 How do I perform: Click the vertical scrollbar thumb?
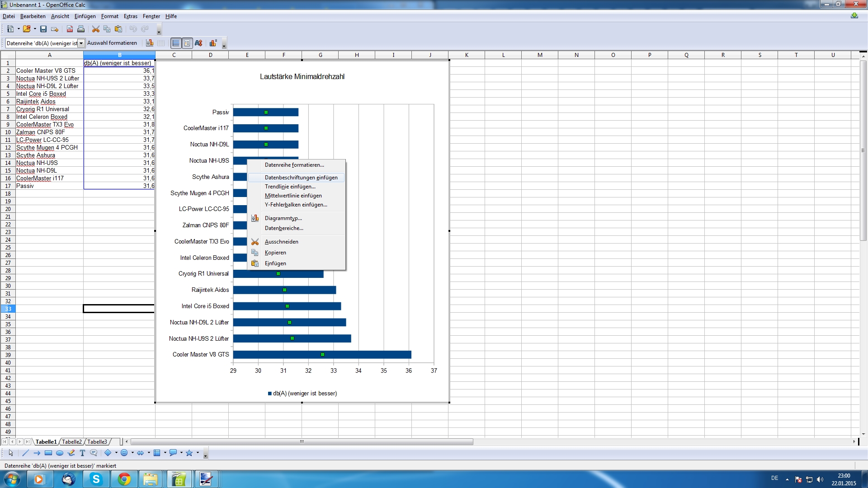[863, 150]
